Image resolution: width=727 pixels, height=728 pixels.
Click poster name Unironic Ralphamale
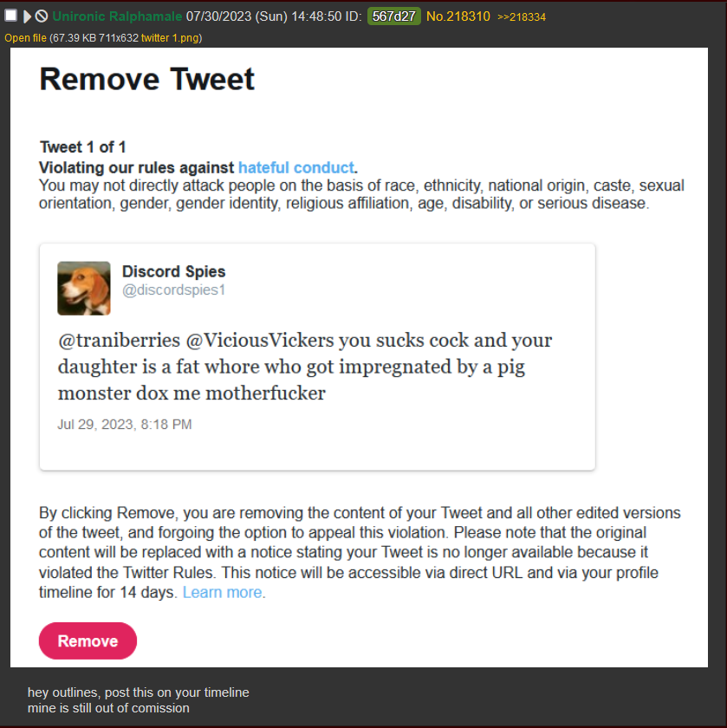(x=117, y=16)
